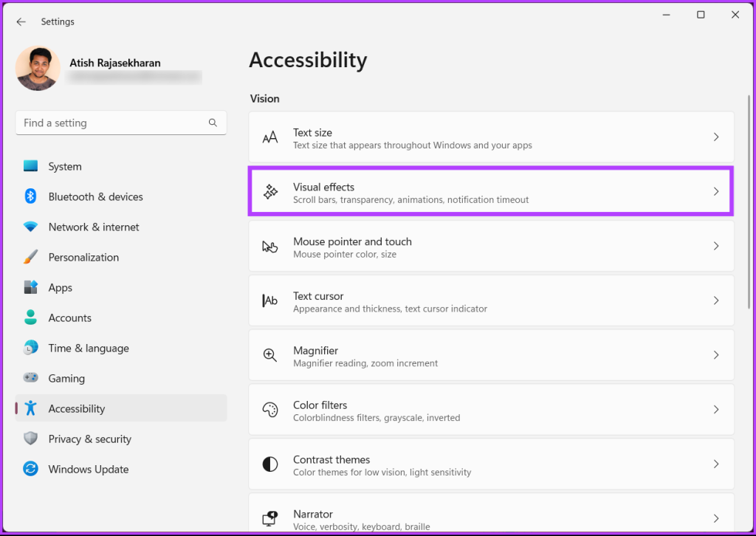The width and height of the screenshot is (756, 536).
Task: Expand the Contrast themes chevron
Action: pos(715,464)
